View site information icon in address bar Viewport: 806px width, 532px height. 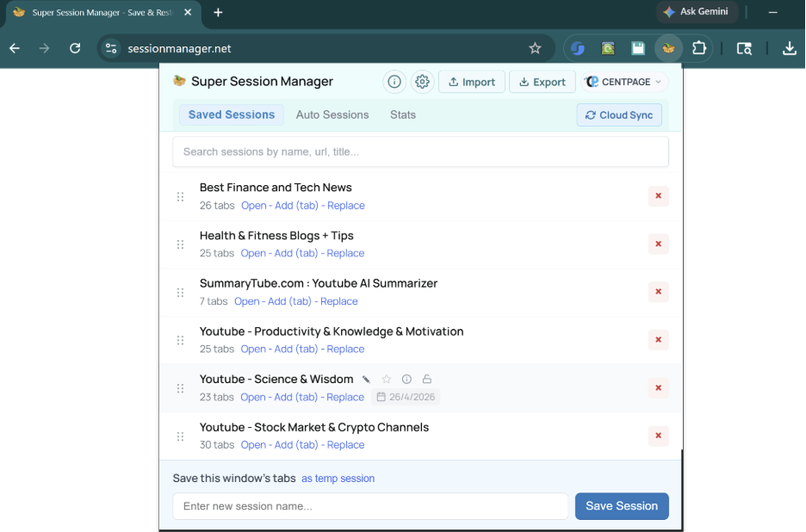tap(111, 48)
